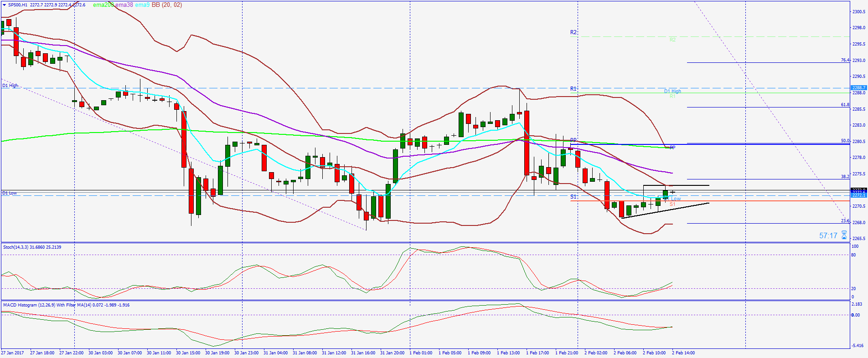Click the 30 Jan 15:00 time axis label
Image resolution: width=868 pixels, height=358 pixels.
188,353
